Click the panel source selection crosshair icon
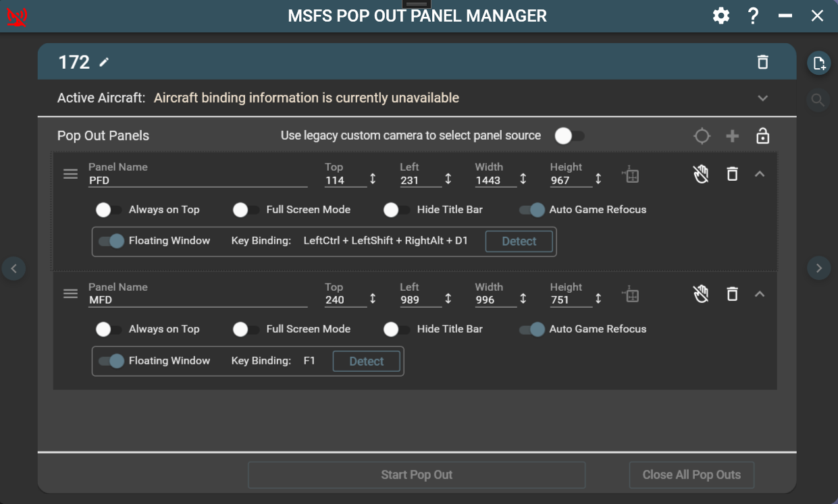The width and height of the screenshot is (838, 504). [x=702, y=136]
